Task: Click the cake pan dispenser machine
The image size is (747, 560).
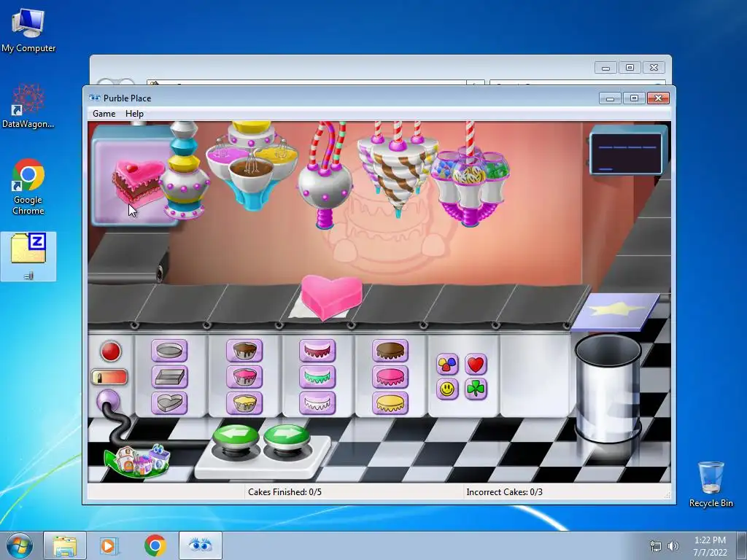Action: point(184,171)
